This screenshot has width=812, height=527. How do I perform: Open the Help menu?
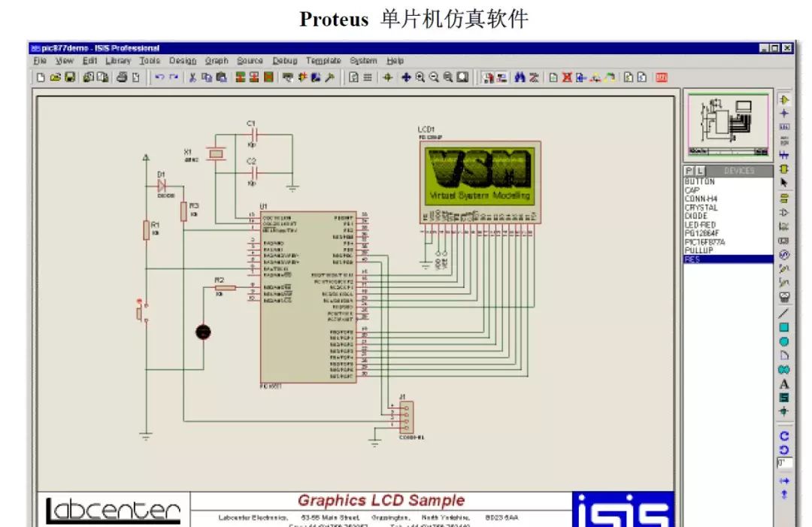395,61
